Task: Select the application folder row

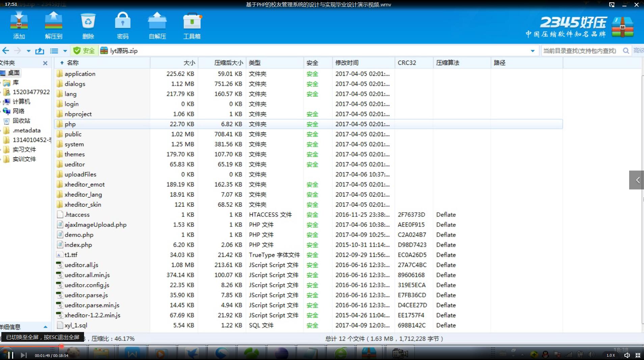Action: tap(308, 74)
